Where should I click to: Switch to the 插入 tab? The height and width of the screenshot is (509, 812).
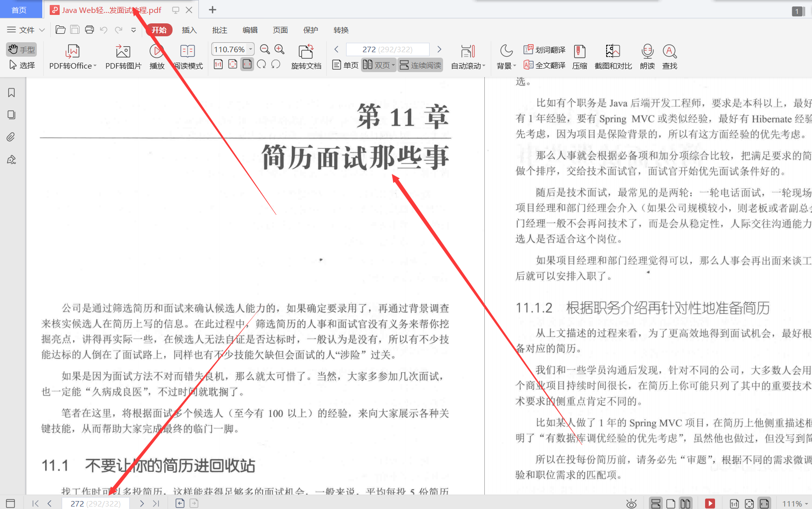[189, 30]
